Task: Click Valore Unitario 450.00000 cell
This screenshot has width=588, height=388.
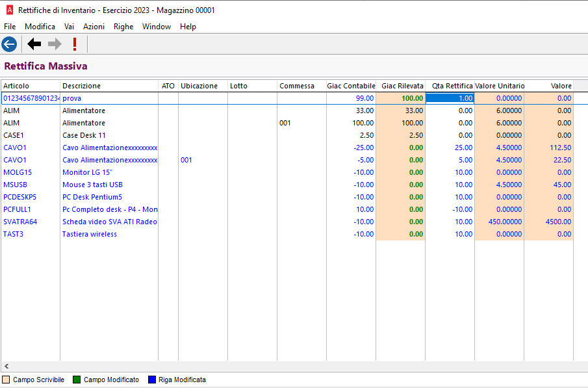Action: [x=500, y=222]
